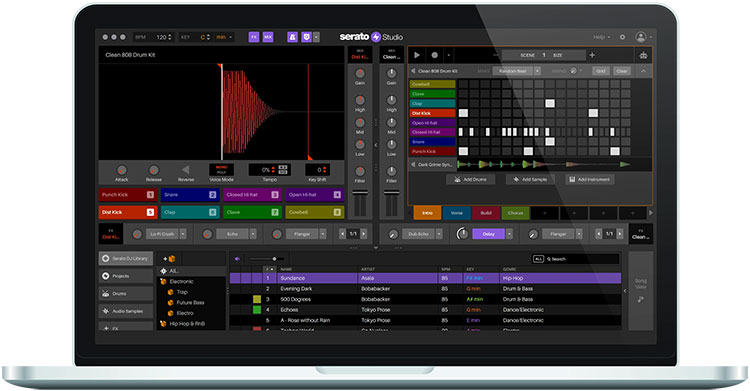Open the Delay effect dropdown arrow
750x391 pixels.
(x=509, y=234)
